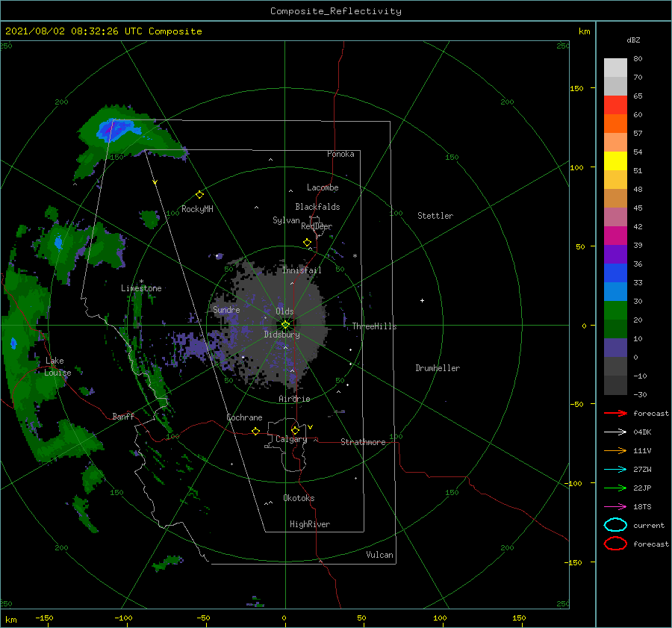Click the Strathmore label
This screenshot has height=628, width=672.
(x=363, y=442)
